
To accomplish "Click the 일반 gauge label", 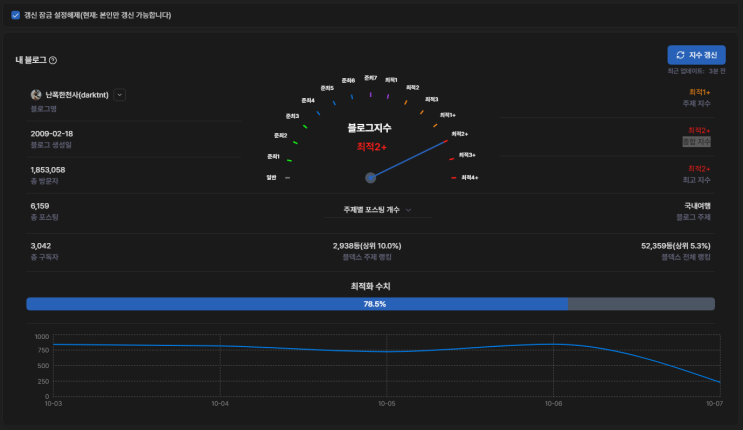I will click(x=271, y=177).
